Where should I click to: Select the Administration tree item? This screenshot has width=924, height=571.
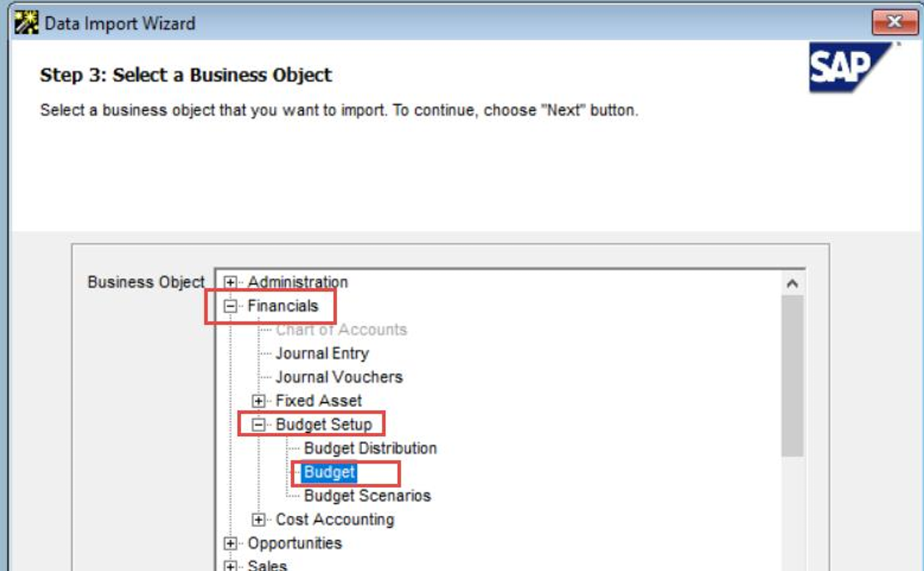click(x=297, y=282)
